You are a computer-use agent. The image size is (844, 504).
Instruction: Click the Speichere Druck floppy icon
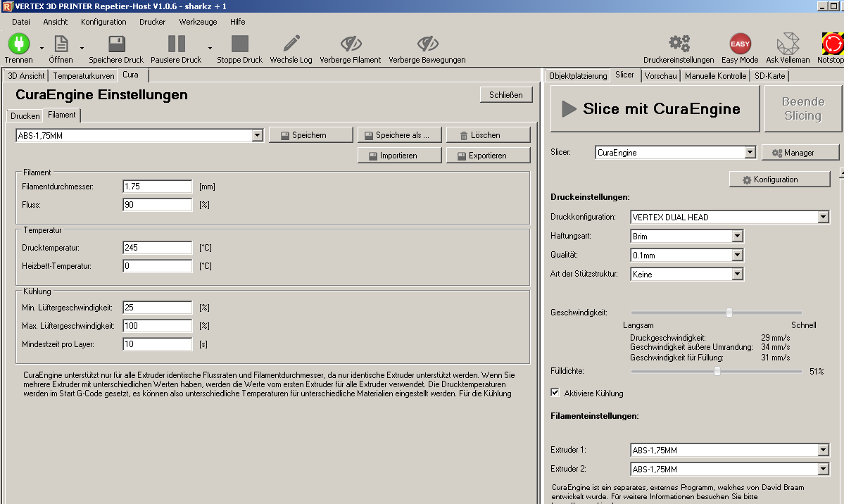(116, 44)
